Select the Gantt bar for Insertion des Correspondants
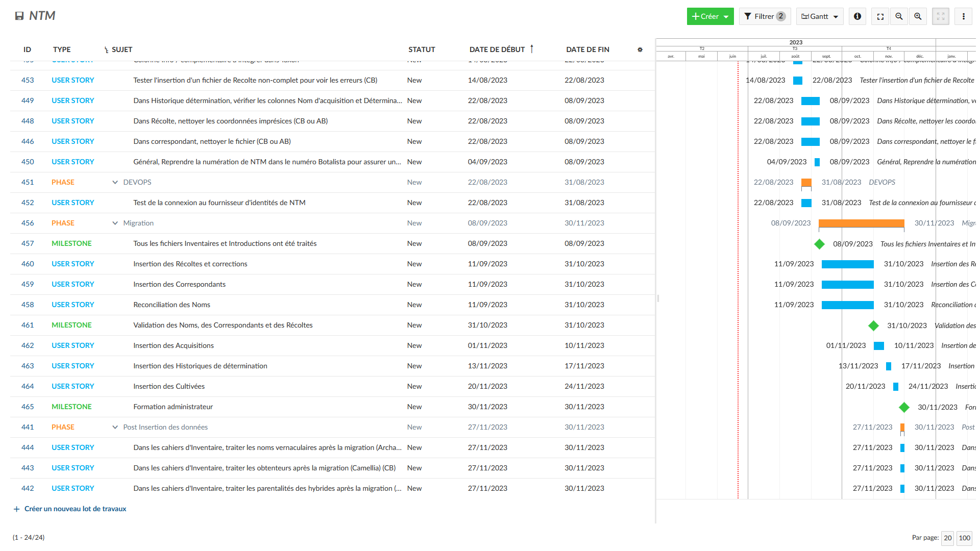Screen dimensions: 980x551 click(847, 285)
